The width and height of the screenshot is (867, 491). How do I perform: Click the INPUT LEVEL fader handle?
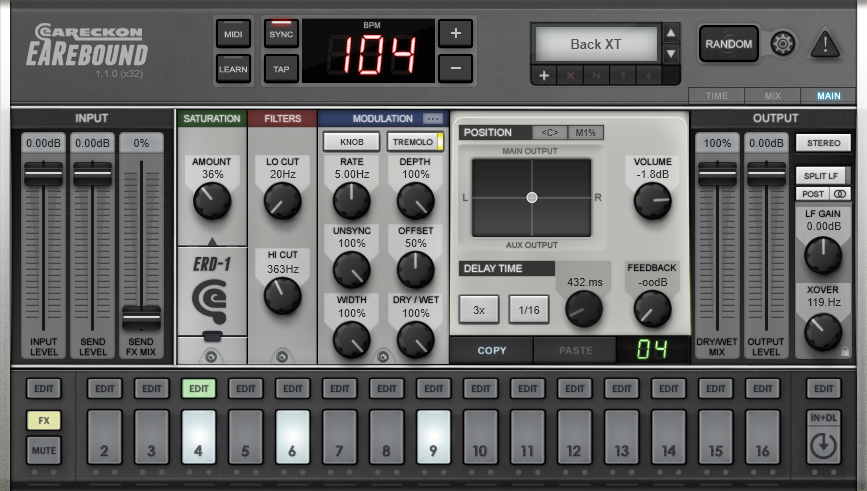(x=43, y=172)
